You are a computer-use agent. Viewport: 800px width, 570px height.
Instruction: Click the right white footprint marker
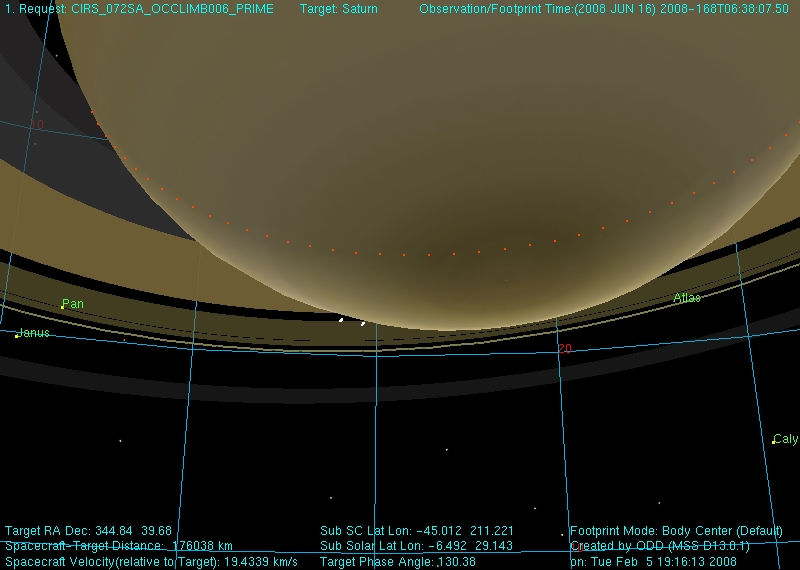(363, 323)
